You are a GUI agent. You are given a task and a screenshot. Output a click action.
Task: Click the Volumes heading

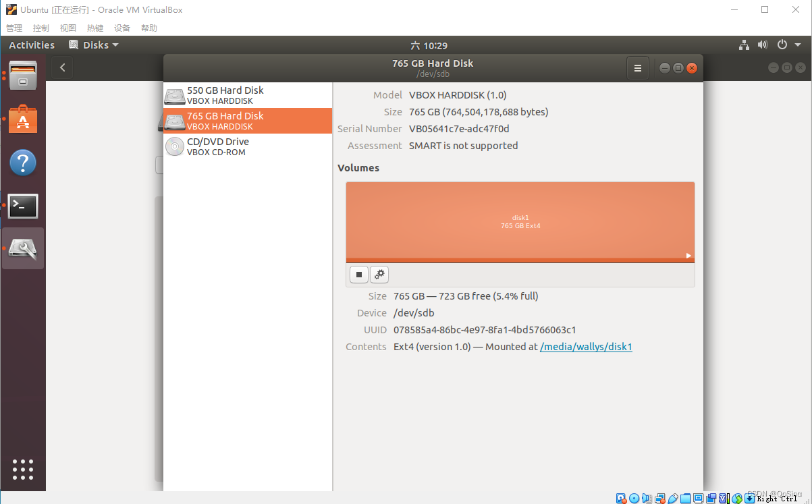pyautogui.click(x=358, y=168)
